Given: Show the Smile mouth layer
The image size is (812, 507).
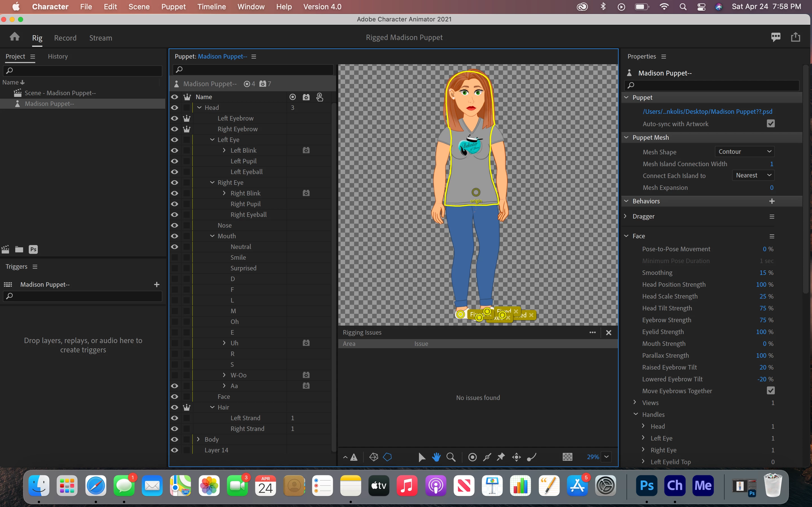Looking at the screenshot, I should [x=175, y=257].
